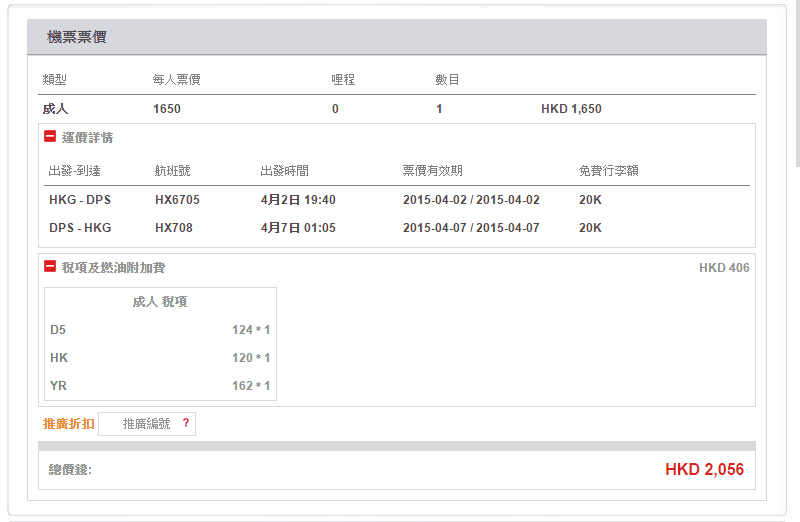Image resolution: width=800 pixels, height=522 pixels.
Task: Select the DPS - HKG route row
Action: click(x=80, y=228)
